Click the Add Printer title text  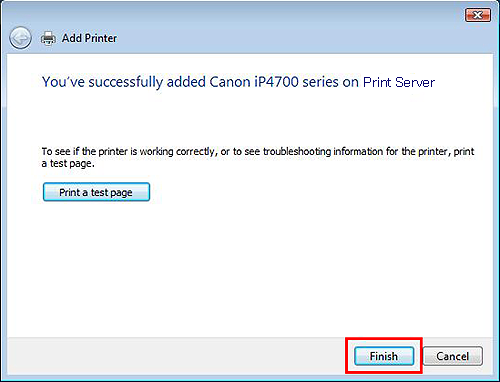89,38
